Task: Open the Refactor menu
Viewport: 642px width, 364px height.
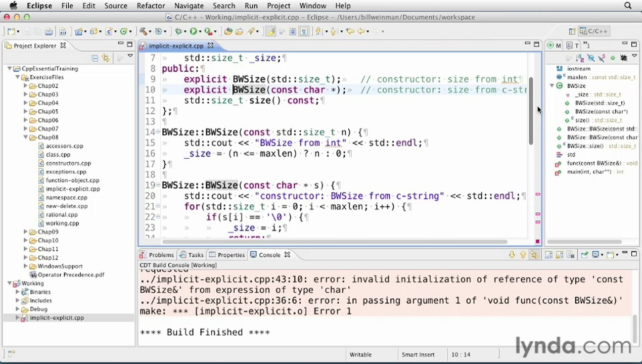Action: click(151, 6)
